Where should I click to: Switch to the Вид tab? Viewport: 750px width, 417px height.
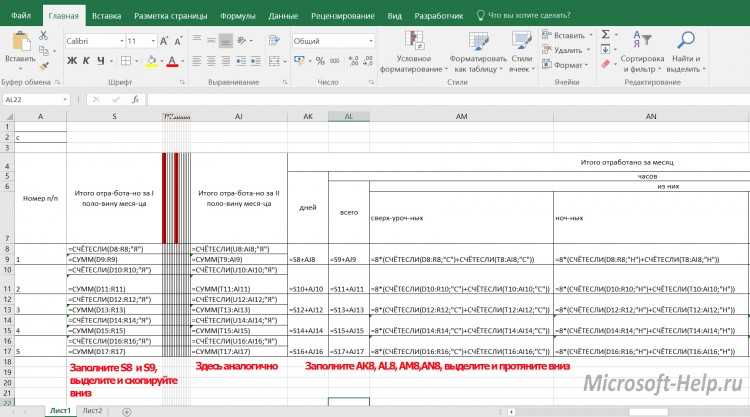[395, 16]
